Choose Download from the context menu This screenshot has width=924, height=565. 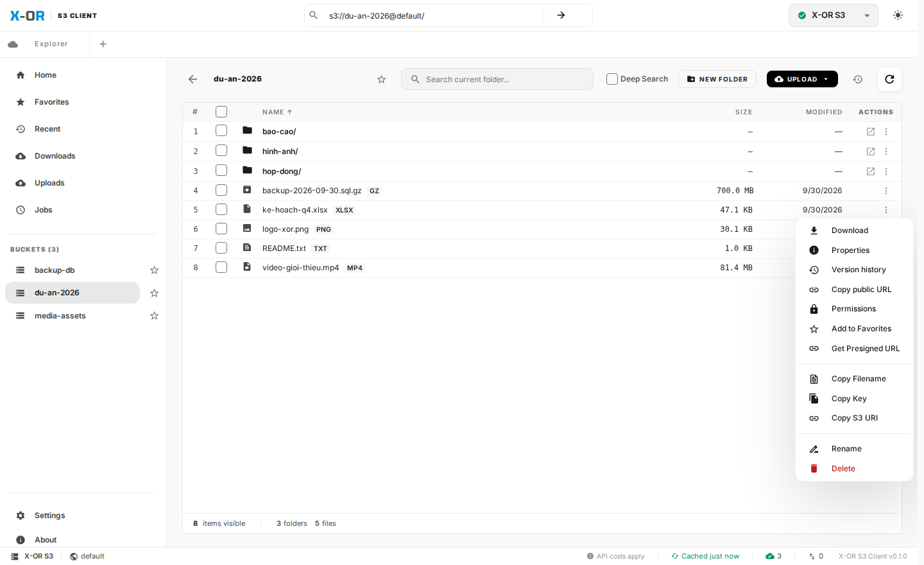(854, 230)
